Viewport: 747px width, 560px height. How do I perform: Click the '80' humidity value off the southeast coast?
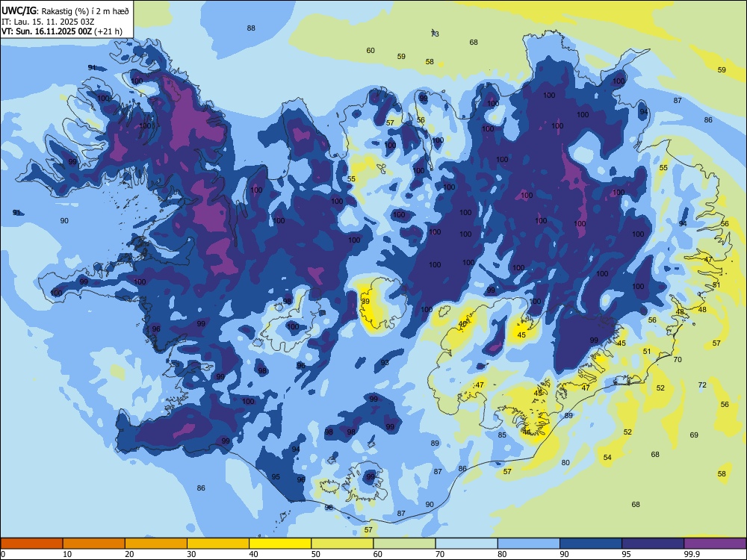(565, 462)
